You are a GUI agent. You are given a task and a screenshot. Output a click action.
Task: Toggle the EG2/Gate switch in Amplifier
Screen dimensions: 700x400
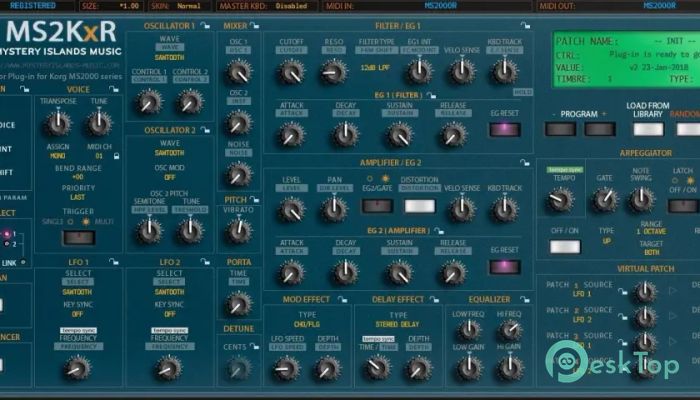point(376,207)
